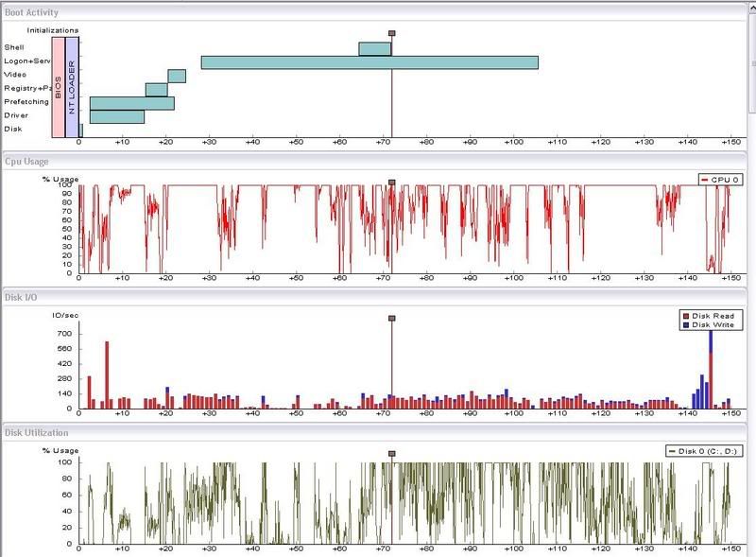Click the blue Disk Write legend swatch
This screenshot has height=557, width=756.
[686, 325]
